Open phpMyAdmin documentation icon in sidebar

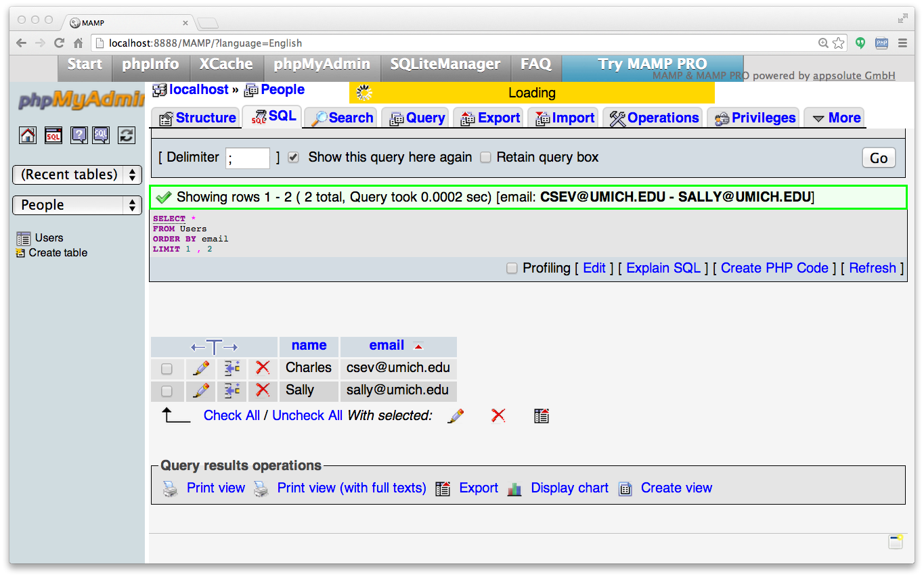(x=79, y=135)
